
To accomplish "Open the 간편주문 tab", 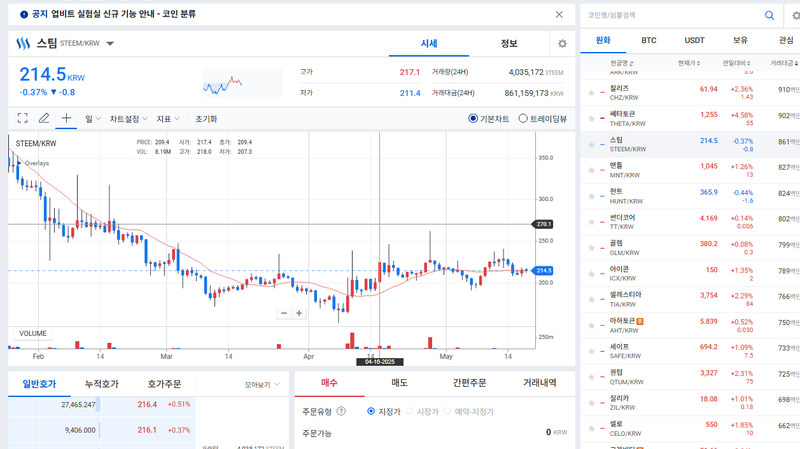I will (x=469, y=383).
